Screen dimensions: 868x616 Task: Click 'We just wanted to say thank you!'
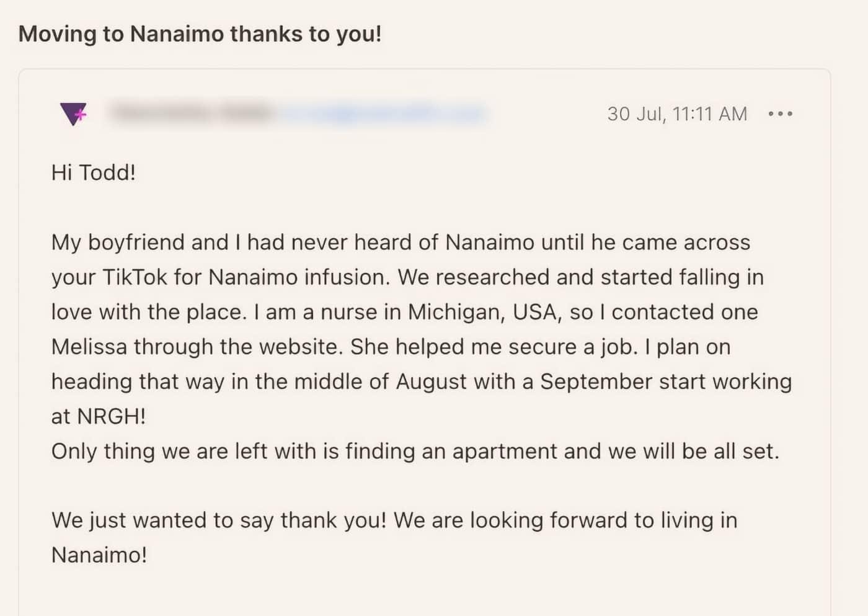click(x=219, y=520)
